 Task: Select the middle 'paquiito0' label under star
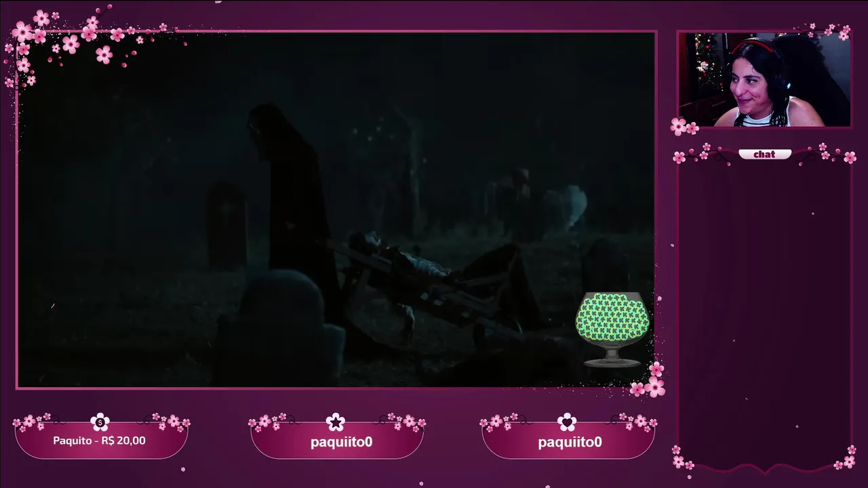coord(341,442)
